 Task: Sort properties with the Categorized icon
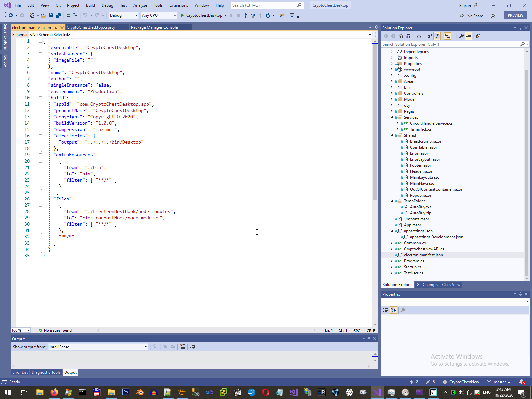(386, 310)
